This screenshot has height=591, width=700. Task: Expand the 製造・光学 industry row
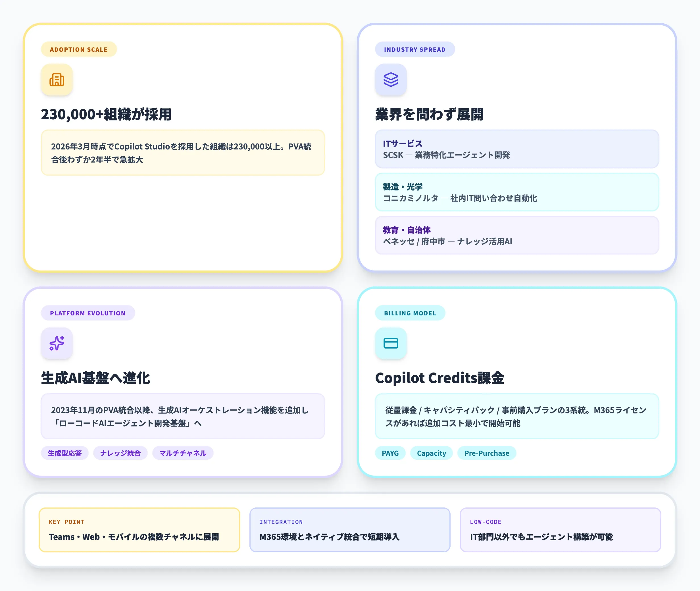coord(517,192)
